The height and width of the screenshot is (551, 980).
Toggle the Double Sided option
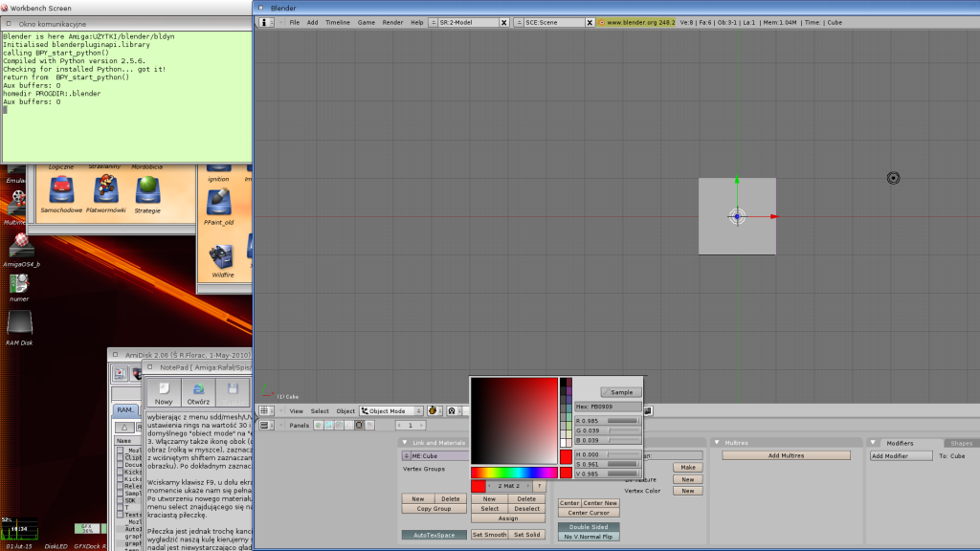[x=589, y=527]
